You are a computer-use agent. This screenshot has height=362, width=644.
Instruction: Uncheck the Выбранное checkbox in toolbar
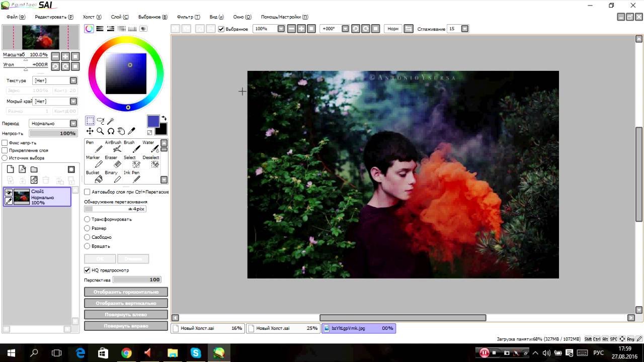pos(221,29)
